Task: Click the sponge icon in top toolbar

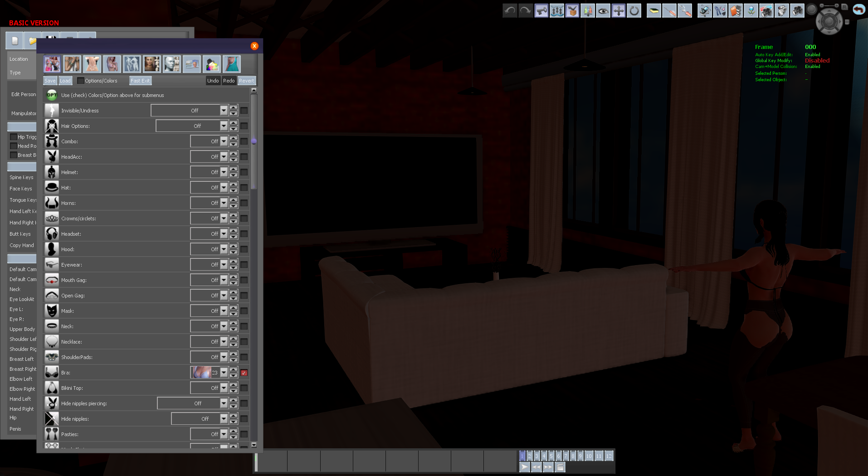Action: pyautogui.click(x=653, y=10)
